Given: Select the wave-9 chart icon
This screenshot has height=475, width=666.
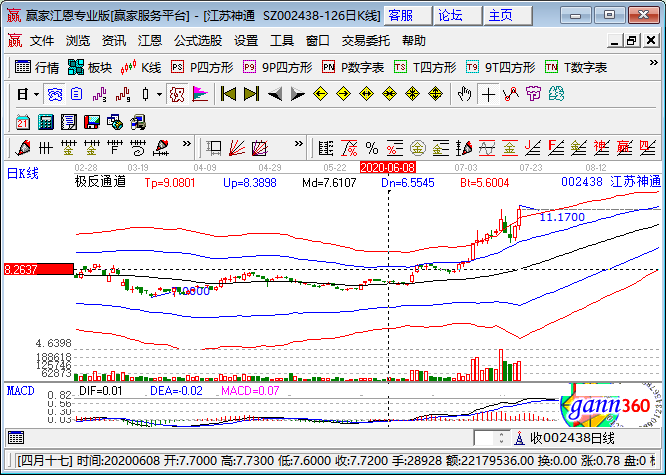Looking at the screenshot, I should point(123,94).
